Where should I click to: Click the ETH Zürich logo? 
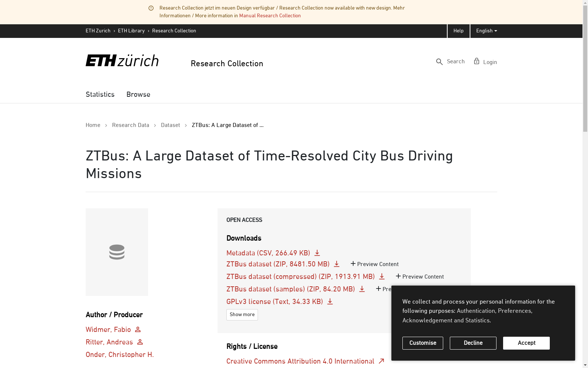point(122,61)
